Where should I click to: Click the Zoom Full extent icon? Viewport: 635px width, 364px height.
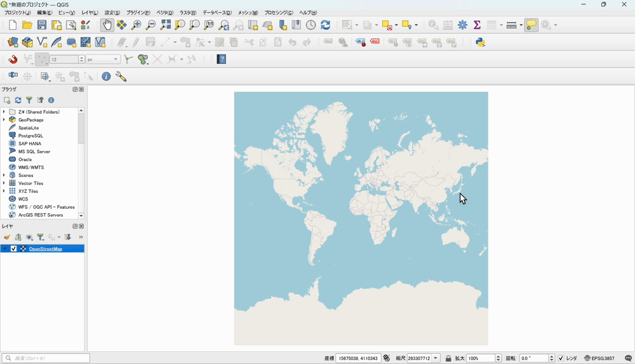tap(165, 25)
